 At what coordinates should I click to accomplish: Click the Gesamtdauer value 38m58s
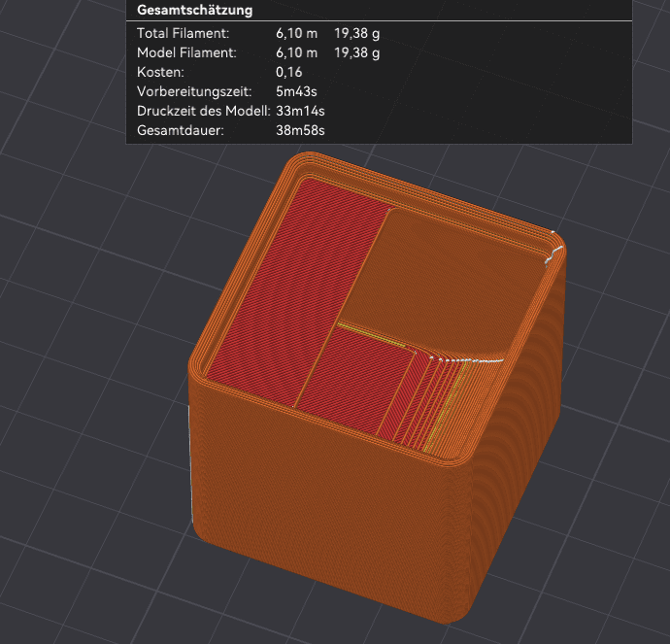(x=300, y=130)
